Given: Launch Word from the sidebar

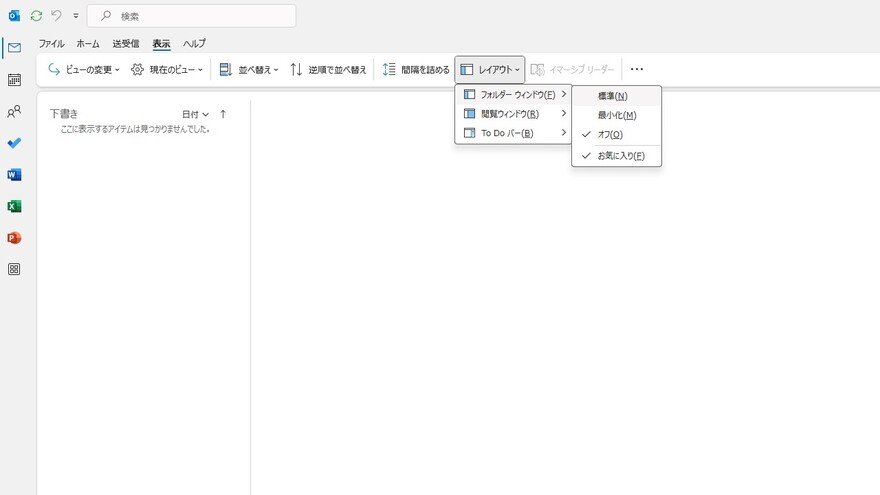Looking at the screenshot, I should click(x=14, y=175).
